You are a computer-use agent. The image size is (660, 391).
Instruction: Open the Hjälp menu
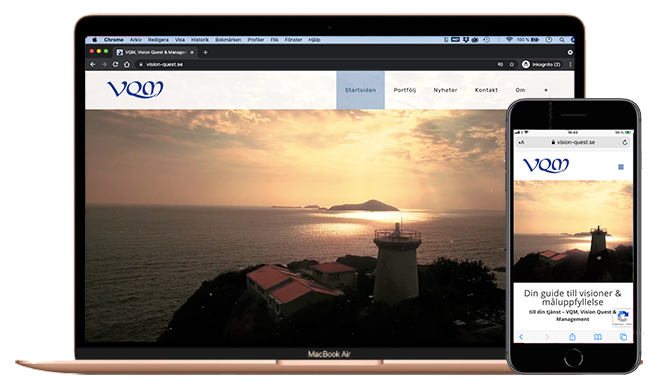[x=314, y=40]
